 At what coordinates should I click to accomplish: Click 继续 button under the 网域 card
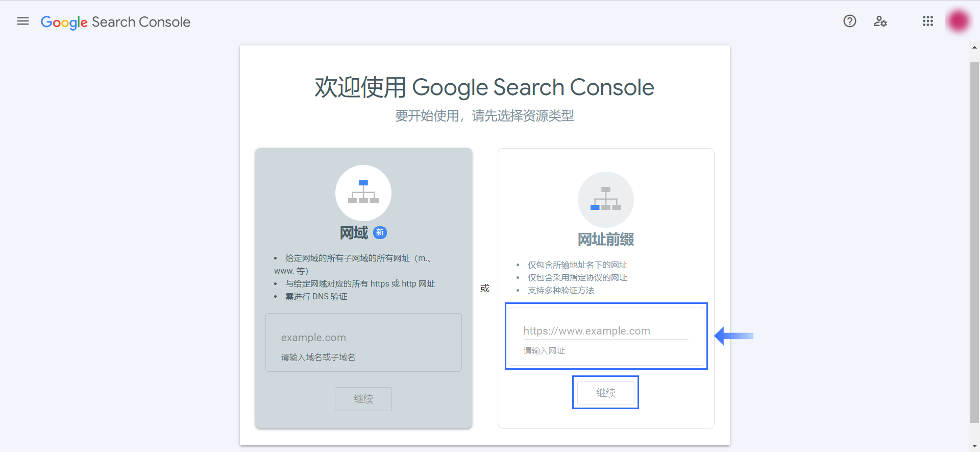tap(363, 399)
